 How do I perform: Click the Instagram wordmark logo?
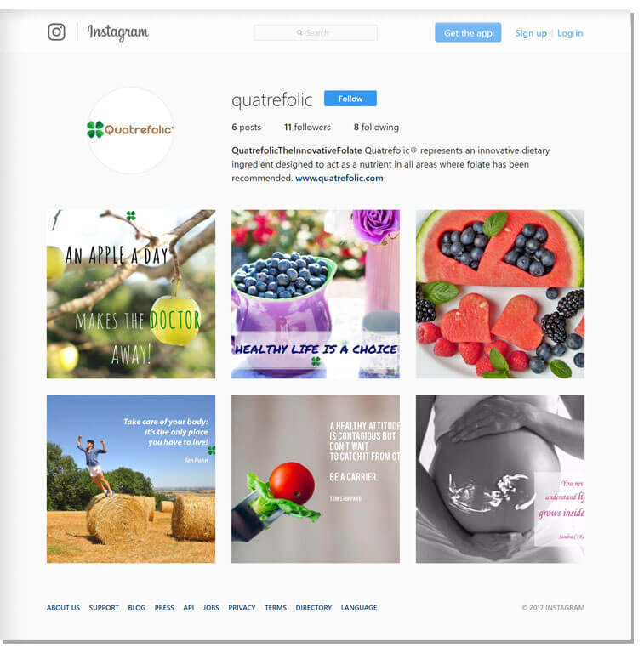pos(118,32)
